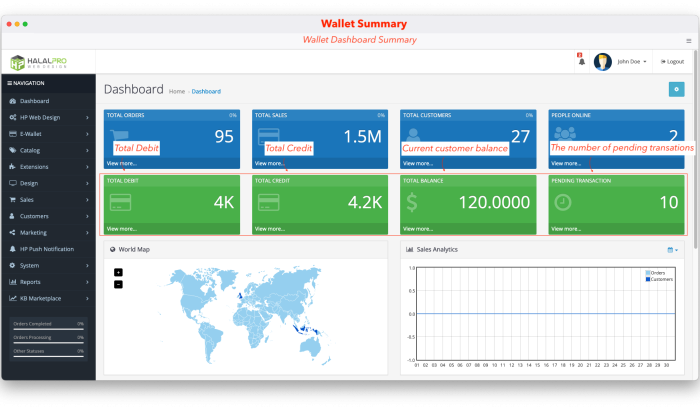The width and height of the screenshot is (700, 410).
Task: Select Dashboard in the navigation menu
Action: point(48,101)
